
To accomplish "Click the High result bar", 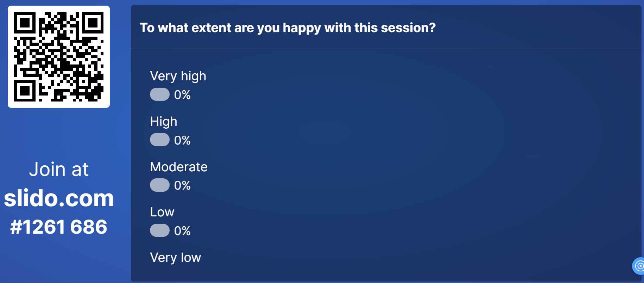I will pyautogui.click(x=160, y=140).
